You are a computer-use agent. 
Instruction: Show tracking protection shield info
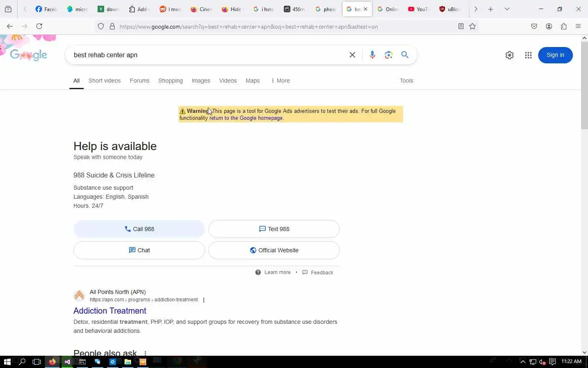[x=101, y=27]
